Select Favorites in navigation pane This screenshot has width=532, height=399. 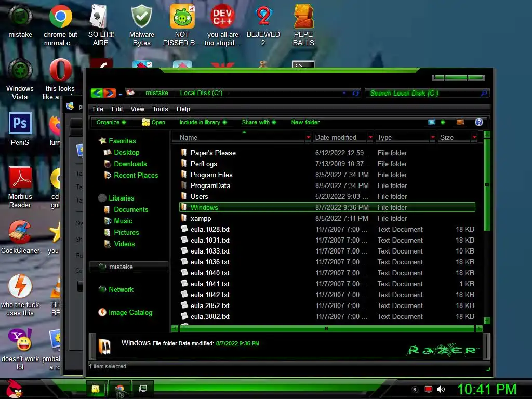pos(117,141)
